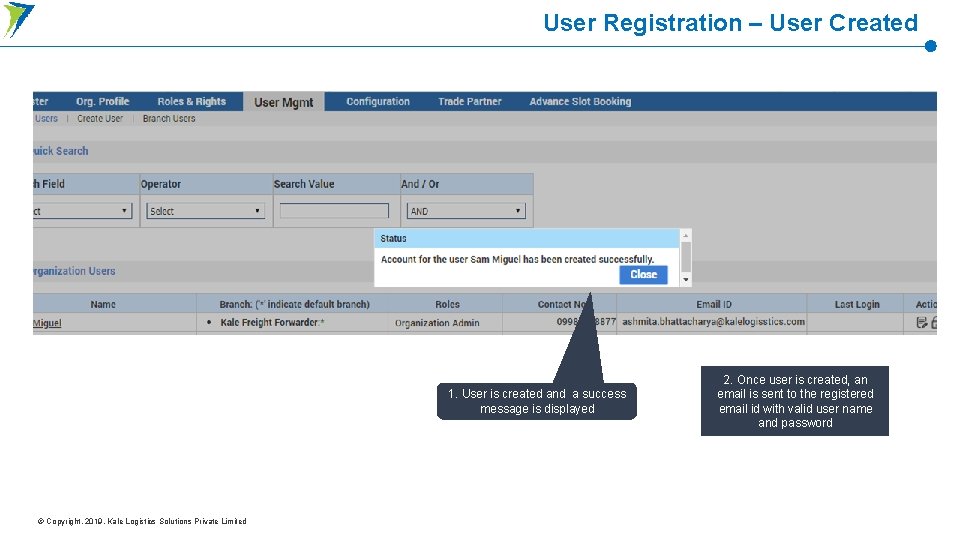Click the Email ID column header
960x540 pixels.
pos(713,304)
